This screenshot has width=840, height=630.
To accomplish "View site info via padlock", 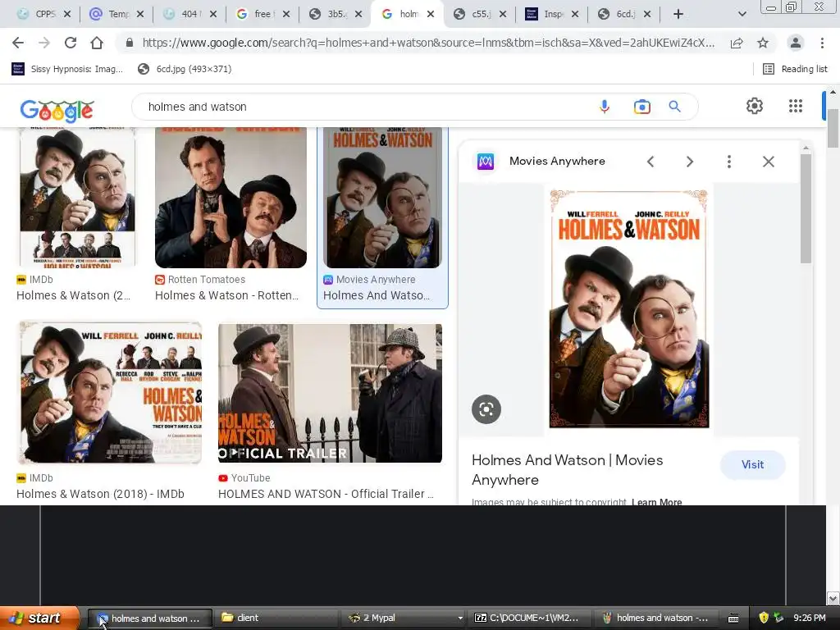I will pyautogui.click(x=129, y=43).
